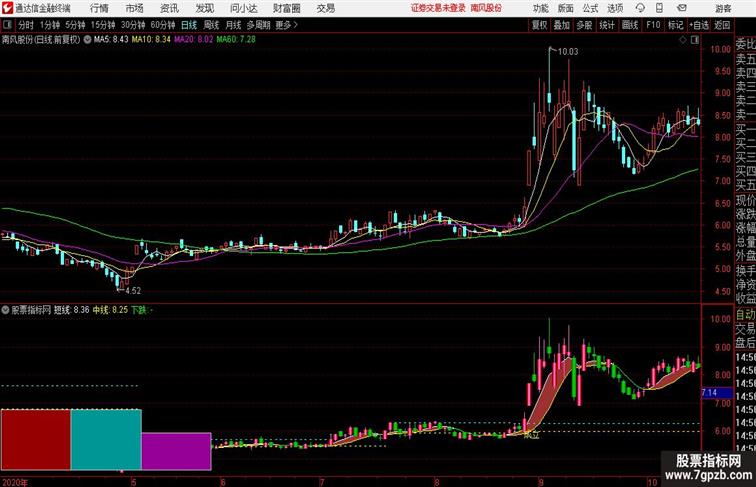Open the 功能 menu

tap(540, 8)
